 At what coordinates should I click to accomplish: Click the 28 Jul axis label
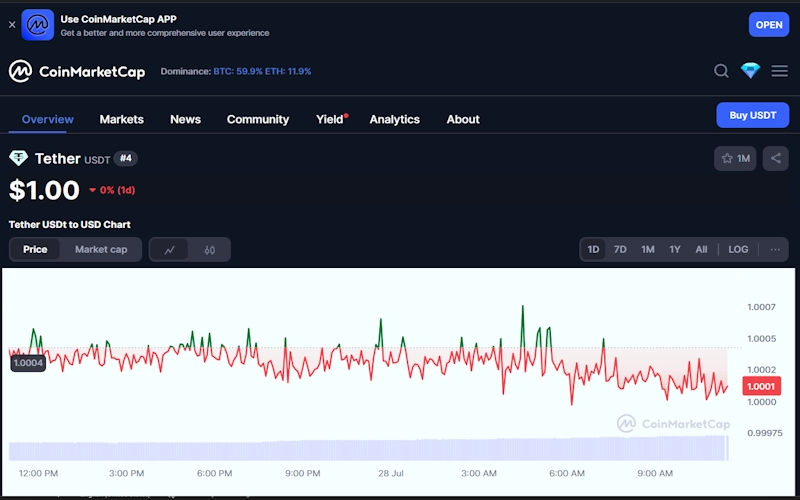point(391,473)
